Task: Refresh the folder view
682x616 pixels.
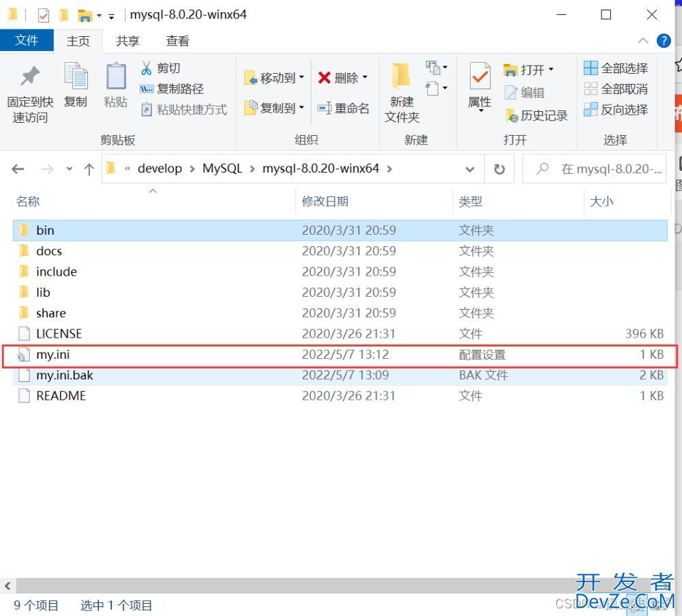Action: (499, 168)
